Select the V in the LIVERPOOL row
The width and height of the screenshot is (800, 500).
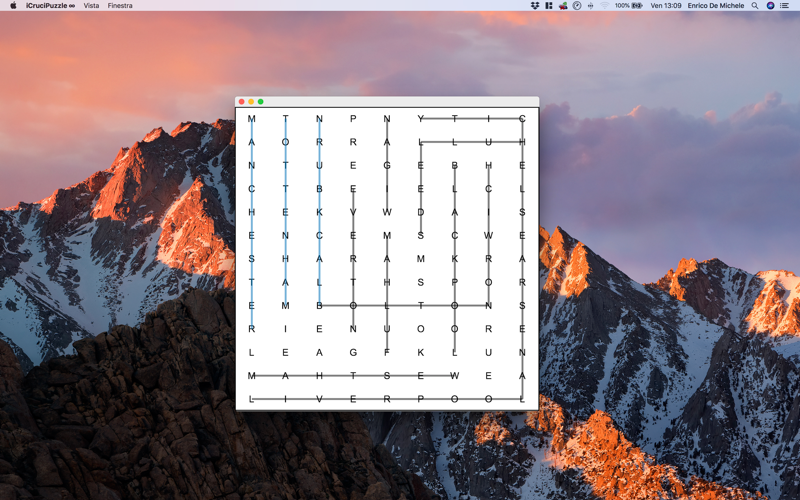(x=319, y=399)
